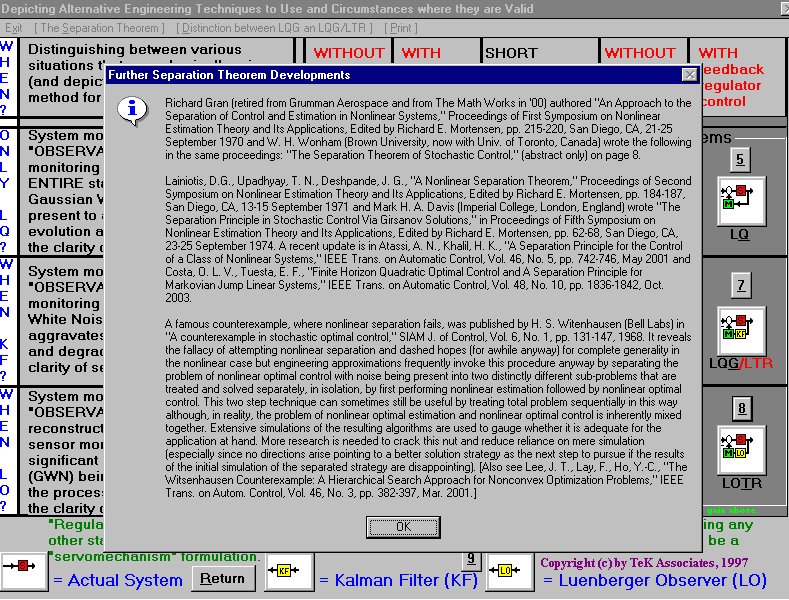Click the vertical 'ONLY LQ?' row label
789x600 pixels.
5,191
